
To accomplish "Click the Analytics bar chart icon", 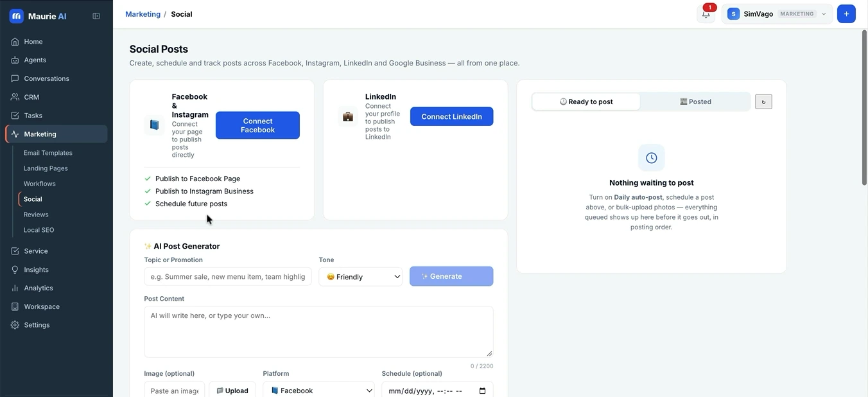I will 15,288.
